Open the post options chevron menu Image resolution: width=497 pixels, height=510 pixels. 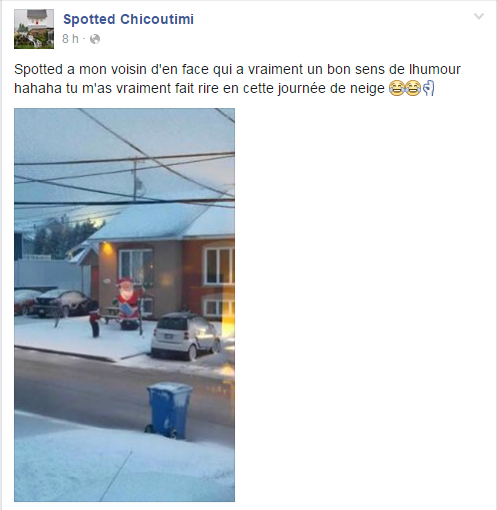click(479, 16)
